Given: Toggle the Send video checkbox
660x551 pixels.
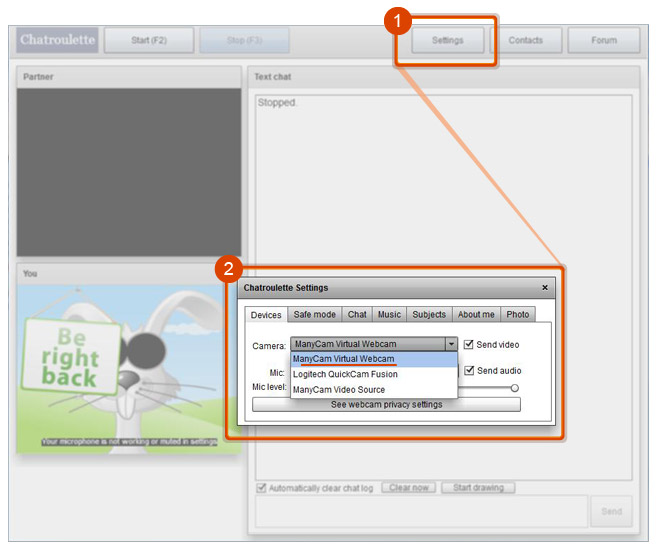Looking at the screenshot, I should click(x=468, y=344).
